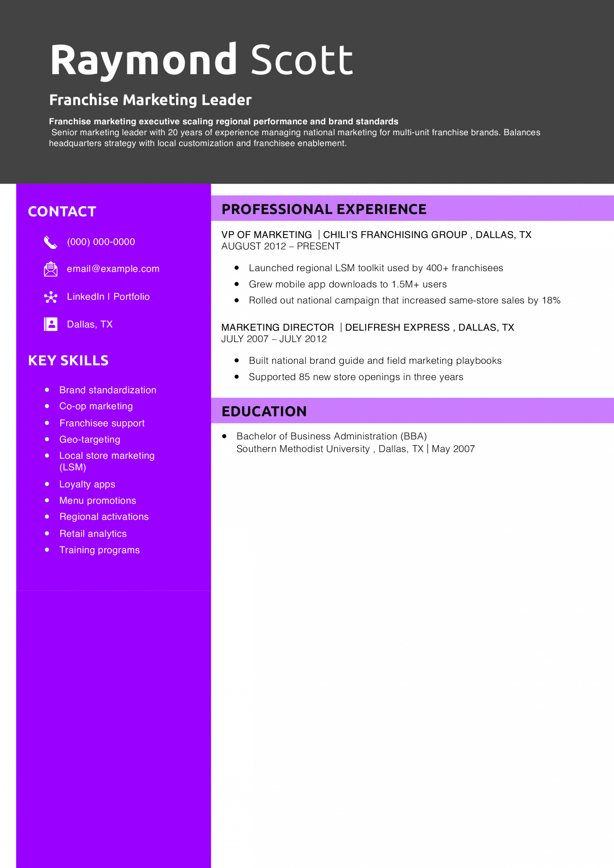Screen dimensions: 614x868
Task: Click the bullet about 85 new store openings
Action: pyautogui.click(x=356, y=377)
